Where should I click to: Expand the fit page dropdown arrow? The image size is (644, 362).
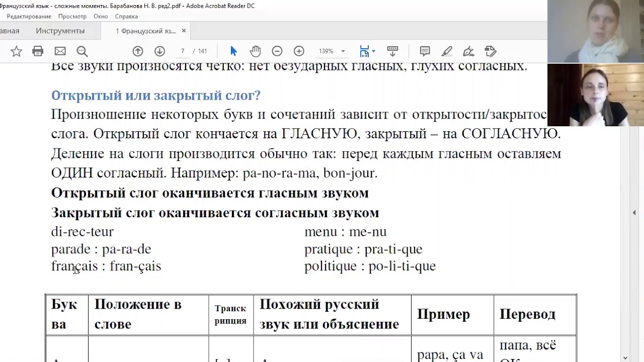(373, 51)
